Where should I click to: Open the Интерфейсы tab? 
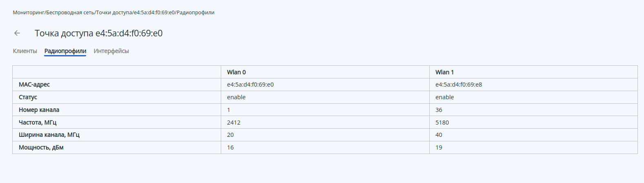[111, 51]
